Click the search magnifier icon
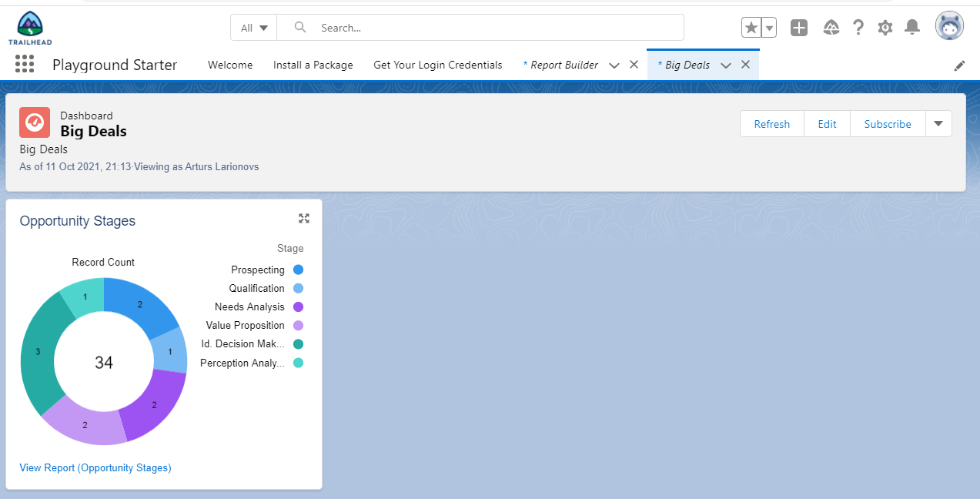 [300, 28]
